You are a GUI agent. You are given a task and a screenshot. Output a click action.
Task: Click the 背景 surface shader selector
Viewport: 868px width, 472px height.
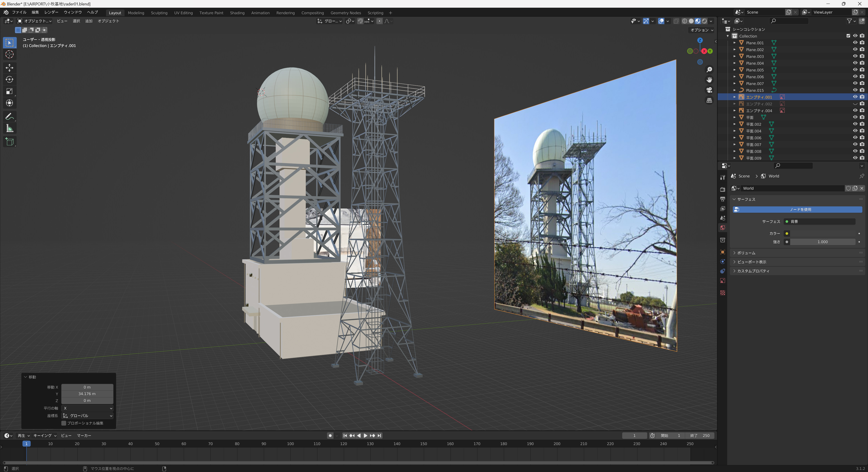pos(819,221)
